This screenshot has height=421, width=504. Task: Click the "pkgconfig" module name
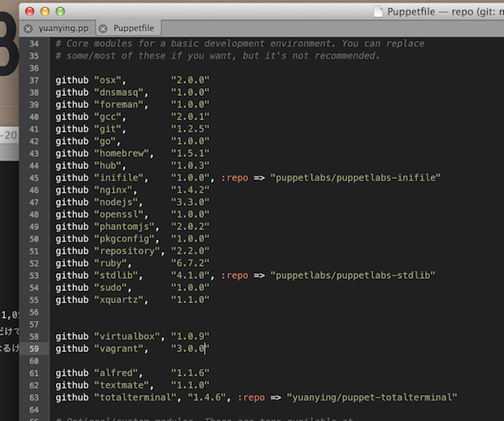(124, 239)
